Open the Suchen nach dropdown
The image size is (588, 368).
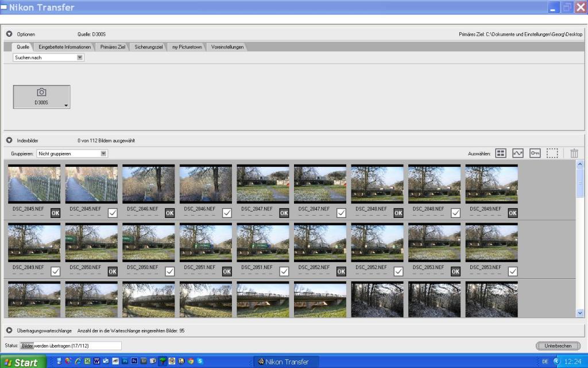pos(48,57)
